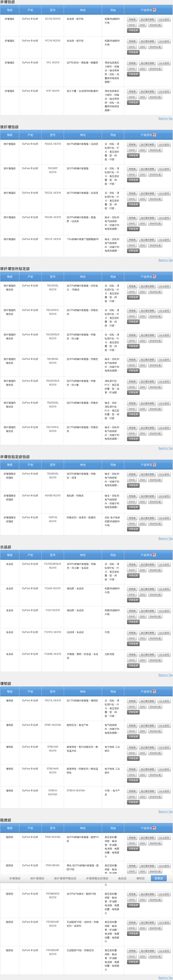This screenshot has height=980, width=173.
Task: Click PDF icon in 食品级 table header
Action: point(154,555)
